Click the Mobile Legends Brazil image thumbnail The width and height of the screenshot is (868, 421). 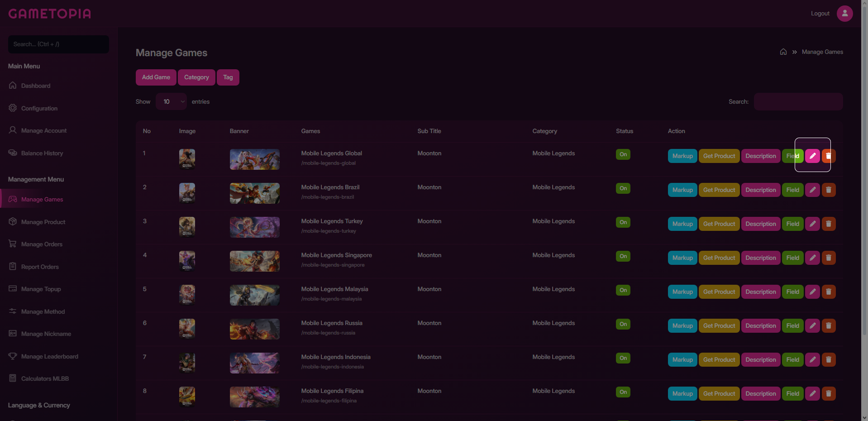pyautogui.click(x=187, y=193)
